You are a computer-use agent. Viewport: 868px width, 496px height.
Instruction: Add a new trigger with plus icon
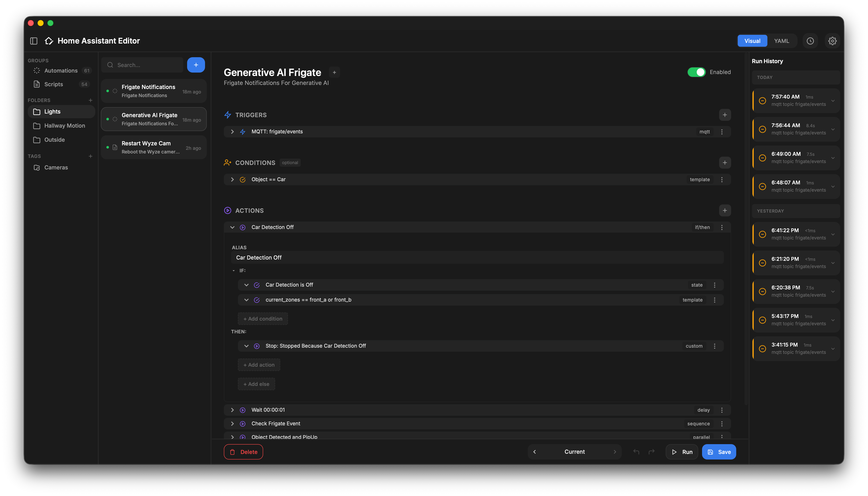click(724, 115)
